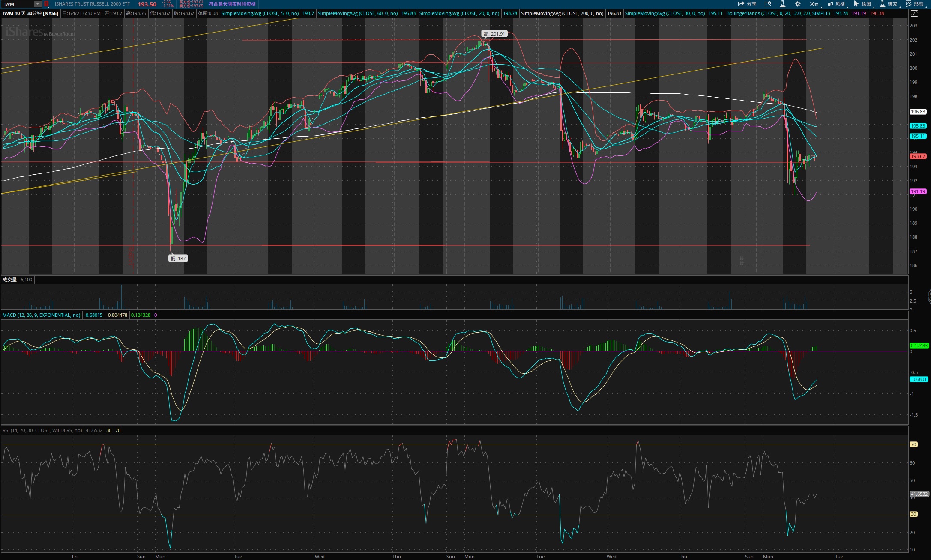The height and width of the screenshot is (560, 931).
Task: Click the IWM 10 天 30分钟 [NYSE] chart label
Action: pyautogui.click(x=30, y=13)
